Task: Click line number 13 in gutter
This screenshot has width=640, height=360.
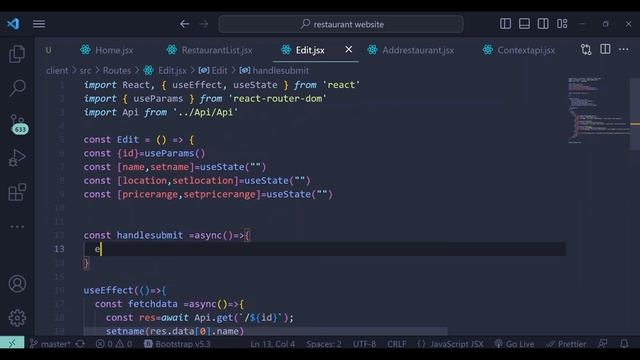Action: tap(59, 249)
